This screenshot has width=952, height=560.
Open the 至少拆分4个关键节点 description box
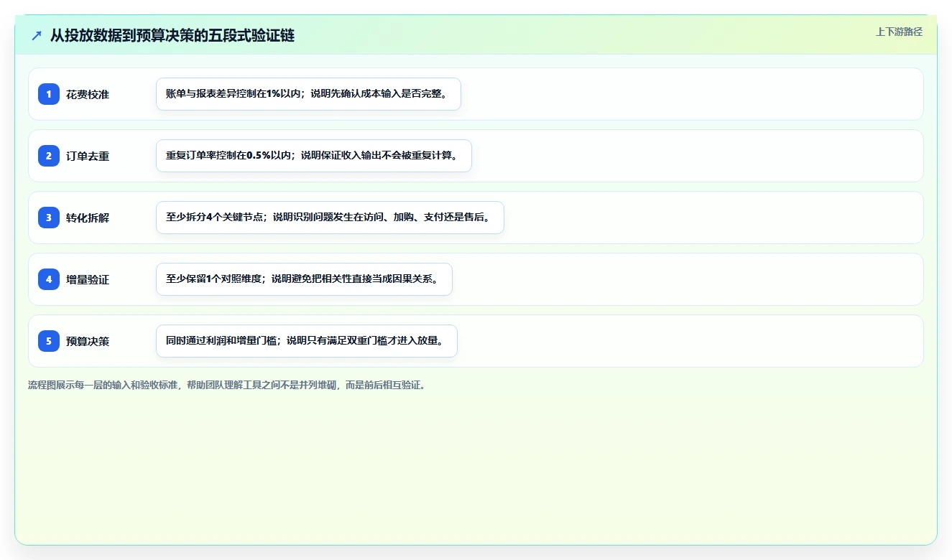330,218
